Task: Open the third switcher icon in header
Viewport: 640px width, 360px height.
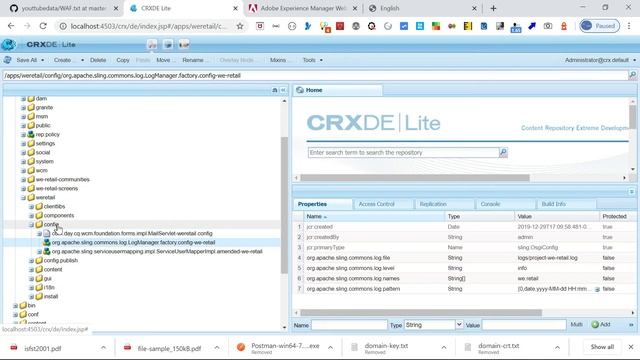Action: pos(184,44)
